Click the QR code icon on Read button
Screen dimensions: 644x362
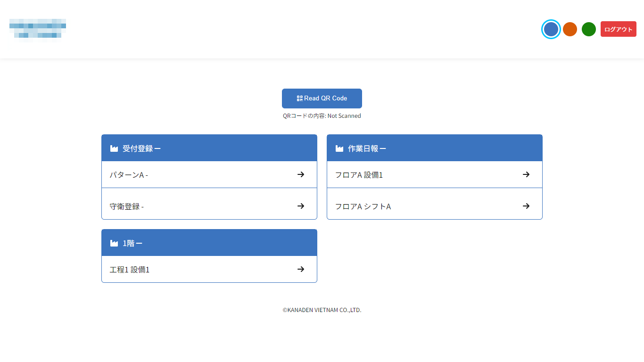point(299,99)
